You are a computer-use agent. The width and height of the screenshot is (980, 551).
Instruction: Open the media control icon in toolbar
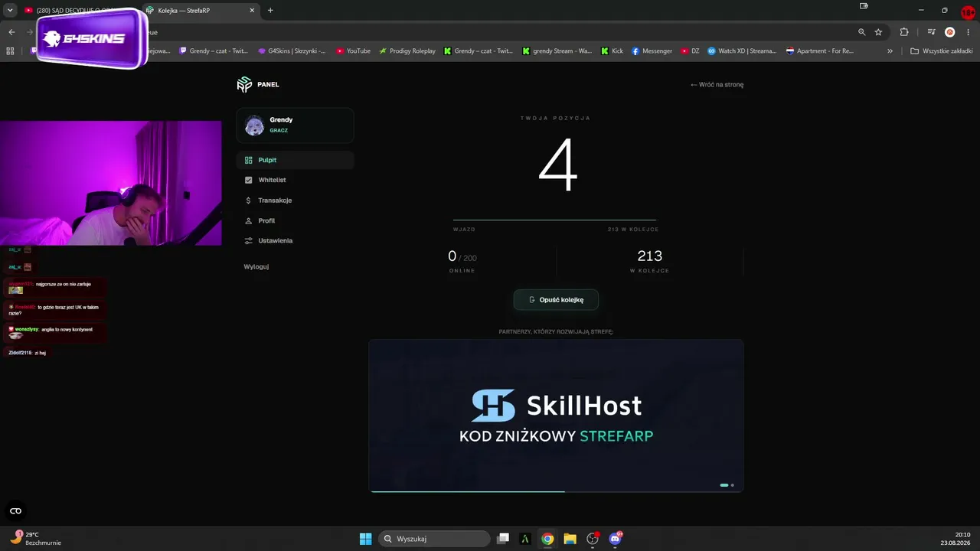coord(931,32)
